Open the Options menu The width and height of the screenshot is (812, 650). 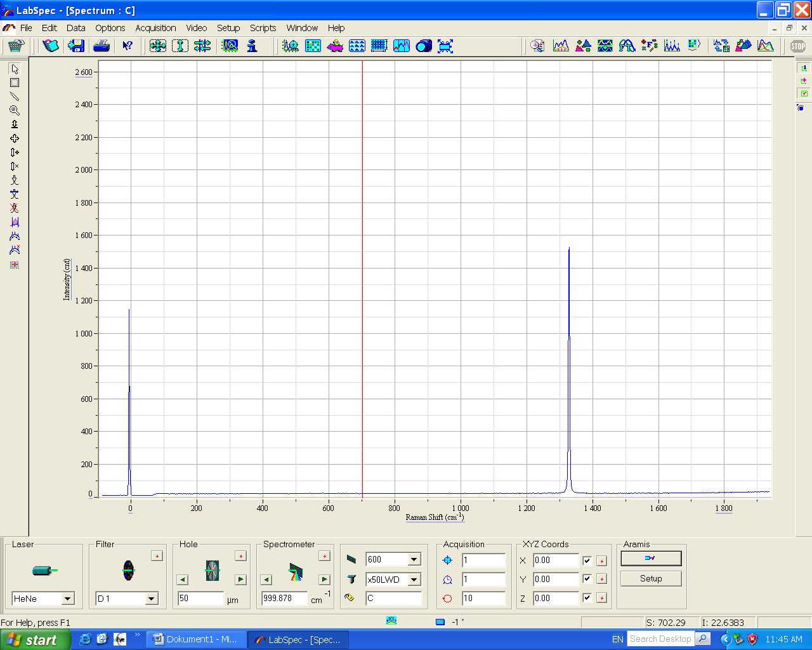110,28
